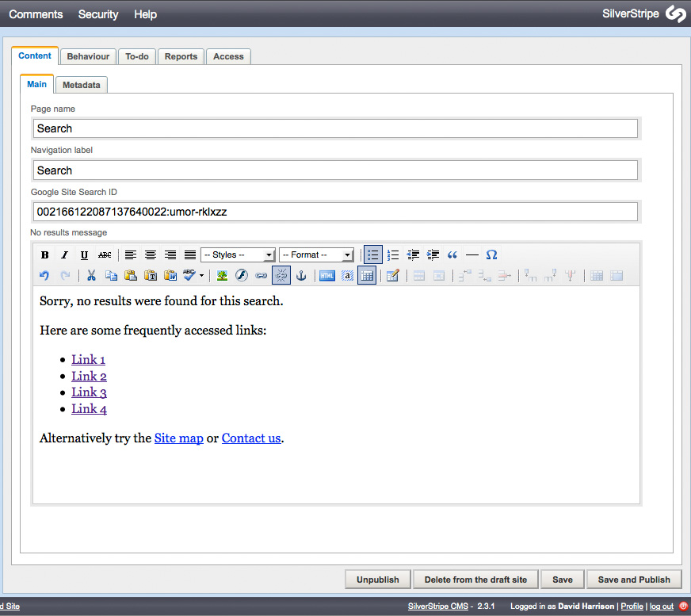Open the HTML source editor

pyautogui.click(x=327, y=276)
